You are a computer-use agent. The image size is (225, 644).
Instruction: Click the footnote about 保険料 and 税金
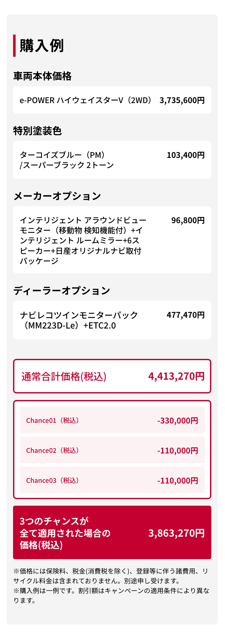[x=111, y=576]
